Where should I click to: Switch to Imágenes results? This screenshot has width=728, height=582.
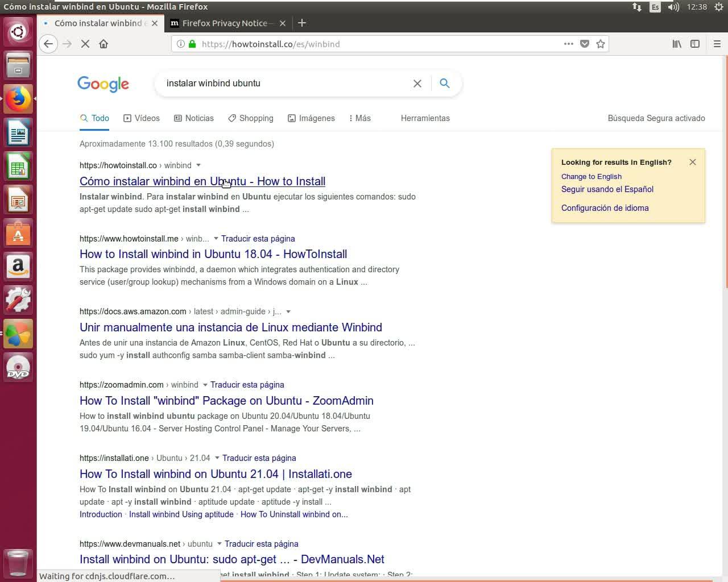point(312,118)
